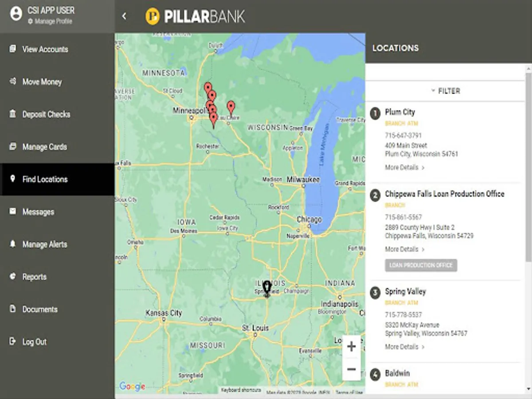Zoom out on the map
The width and height of the screenshot is (532, 399).
352,369
